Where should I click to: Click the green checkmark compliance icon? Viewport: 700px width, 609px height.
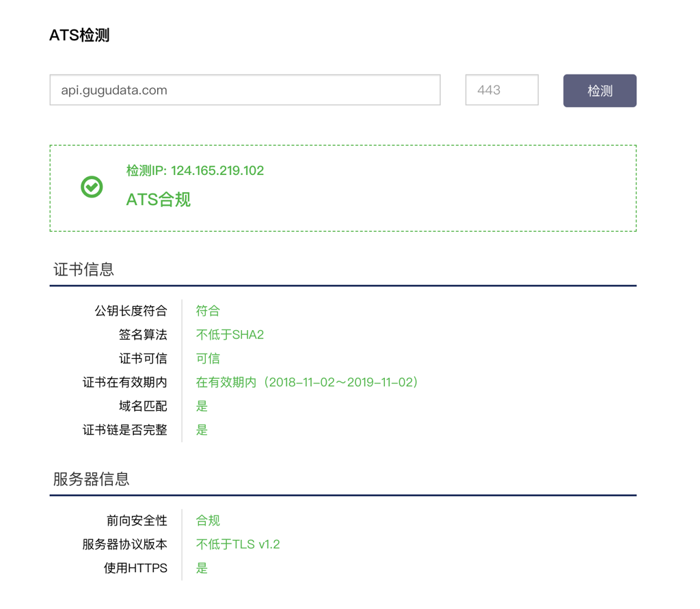pos(91,187)
